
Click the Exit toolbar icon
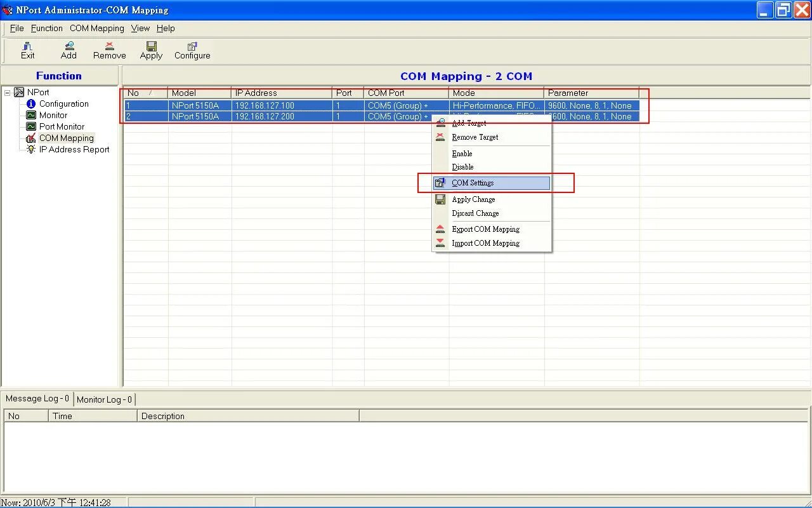click(27, 46)
